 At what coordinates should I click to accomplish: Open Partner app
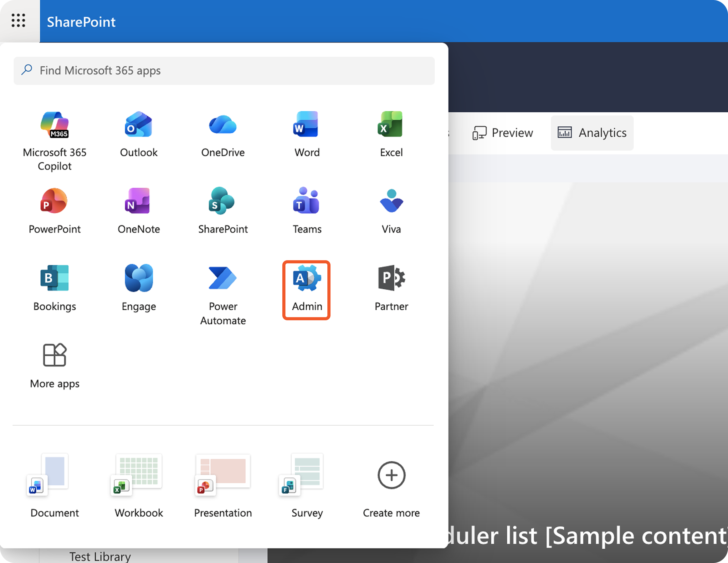[391, 288]
